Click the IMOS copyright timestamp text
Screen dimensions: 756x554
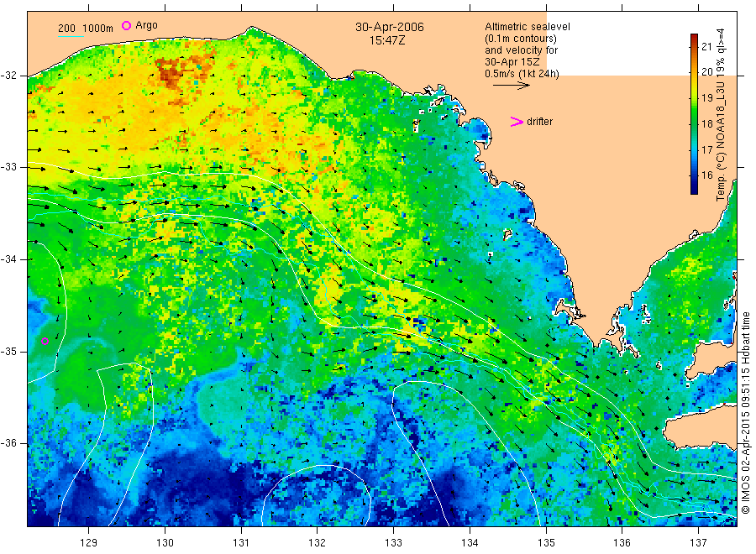(x=745, y=412)
